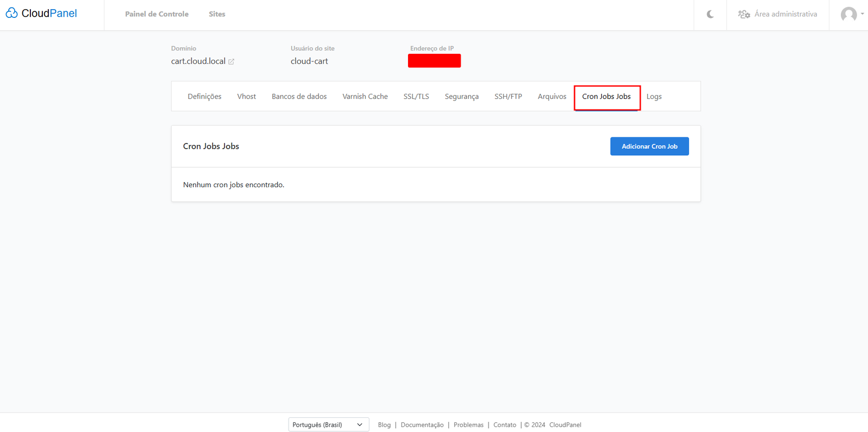This screenshot has width=868, height=432.
Task: Click the Blog link in footer
Action: pyautogui.click(x=384, y=425)
